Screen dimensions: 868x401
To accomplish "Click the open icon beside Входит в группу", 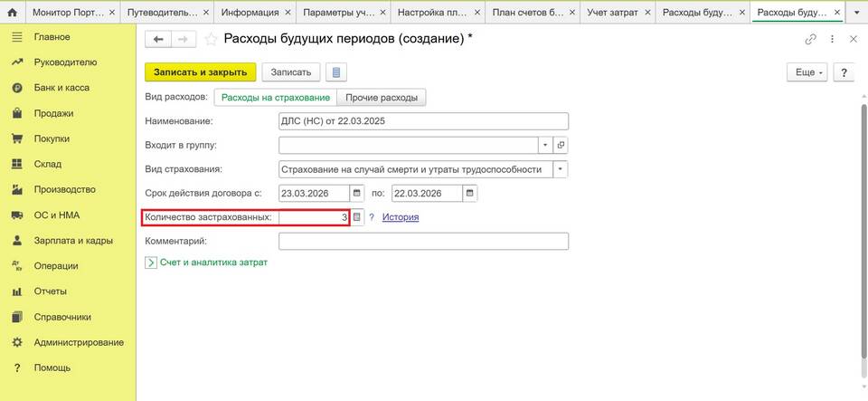I will click(x=561, y=145).
